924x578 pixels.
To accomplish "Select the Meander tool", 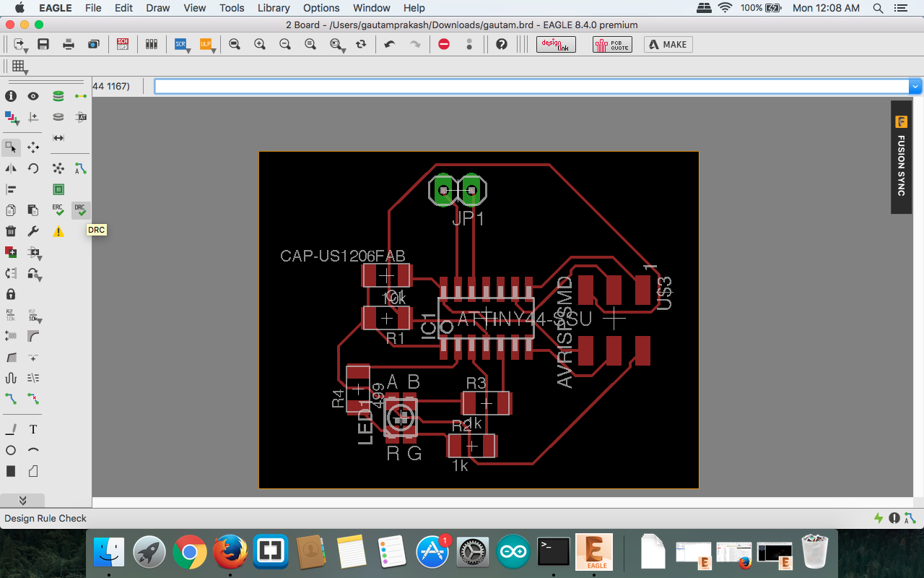I will pos(11,378).
